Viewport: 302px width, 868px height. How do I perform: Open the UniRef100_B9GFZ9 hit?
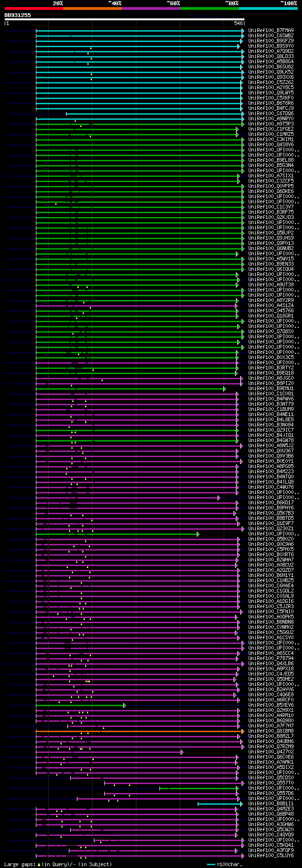tap(271, 41)
